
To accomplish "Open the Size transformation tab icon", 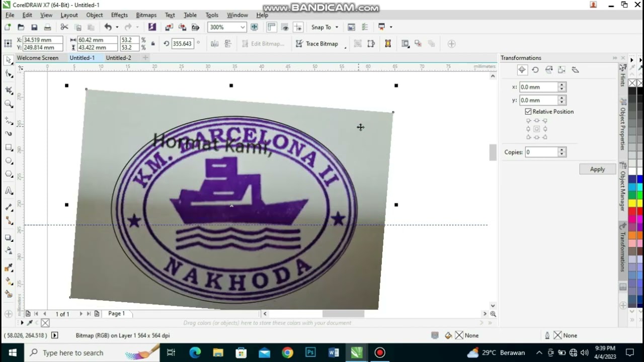I will point(562,70).
